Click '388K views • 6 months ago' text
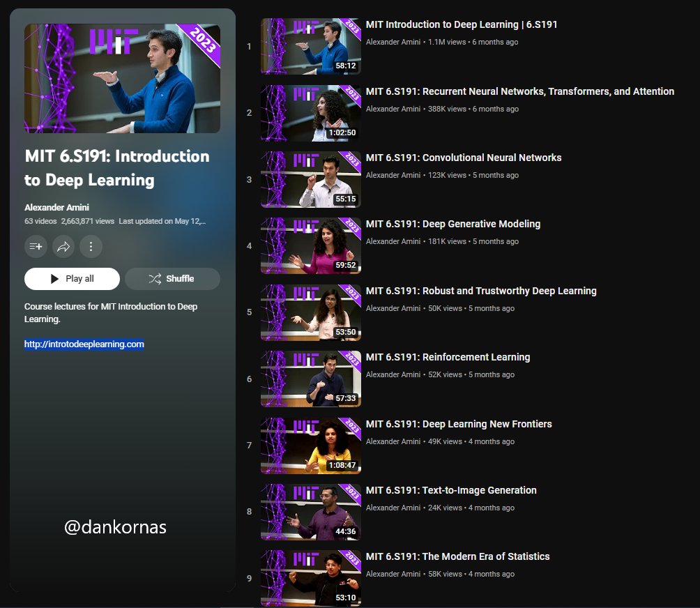The width and height of the screenshot is (700, 608). 473,109
